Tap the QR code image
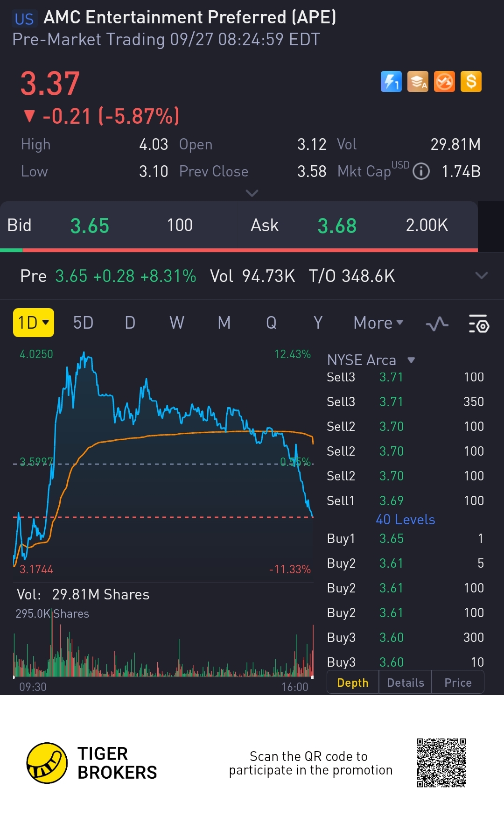Image resolution: width=504 pixels, height=831 pixels. (441, 763)
